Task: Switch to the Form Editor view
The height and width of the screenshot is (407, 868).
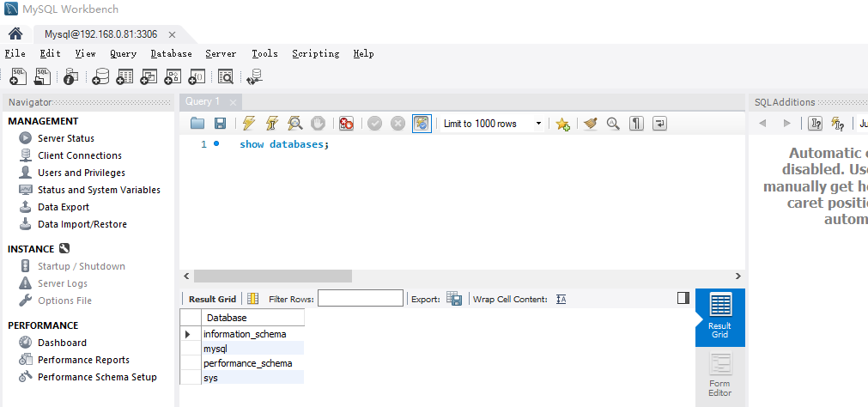Action: click(720, 376)
